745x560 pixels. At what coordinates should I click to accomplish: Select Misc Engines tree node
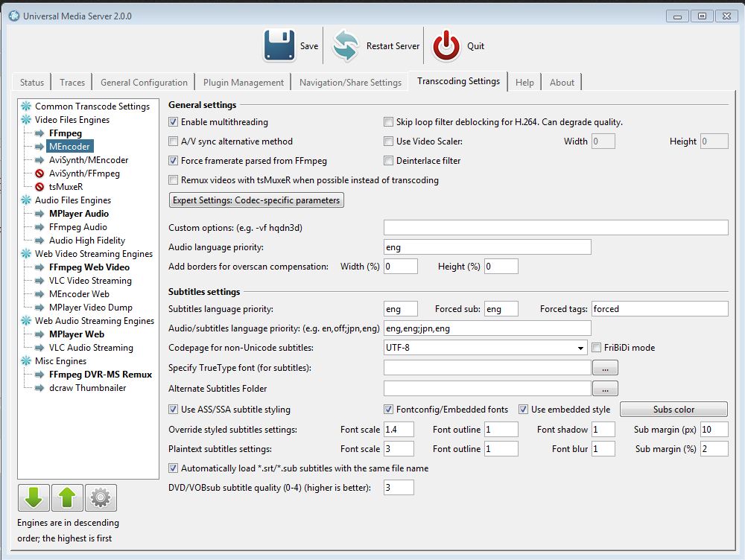click(60, 361)
